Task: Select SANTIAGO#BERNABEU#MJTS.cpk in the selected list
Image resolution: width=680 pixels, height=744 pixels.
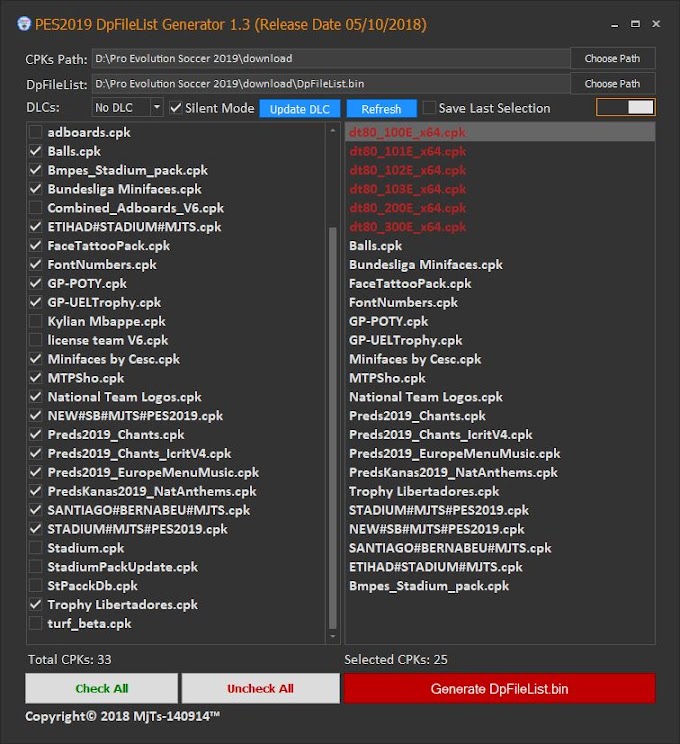Action: tap(500, 548)
